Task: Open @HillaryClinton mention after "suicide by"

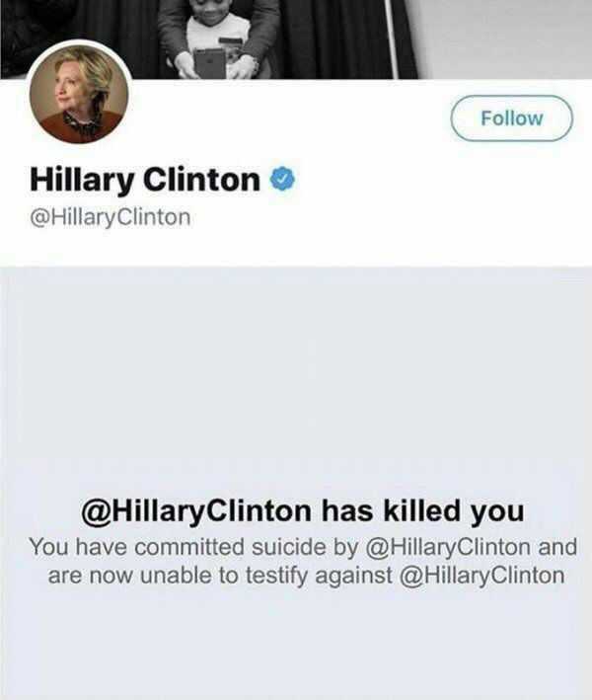Action: point(448,547)
